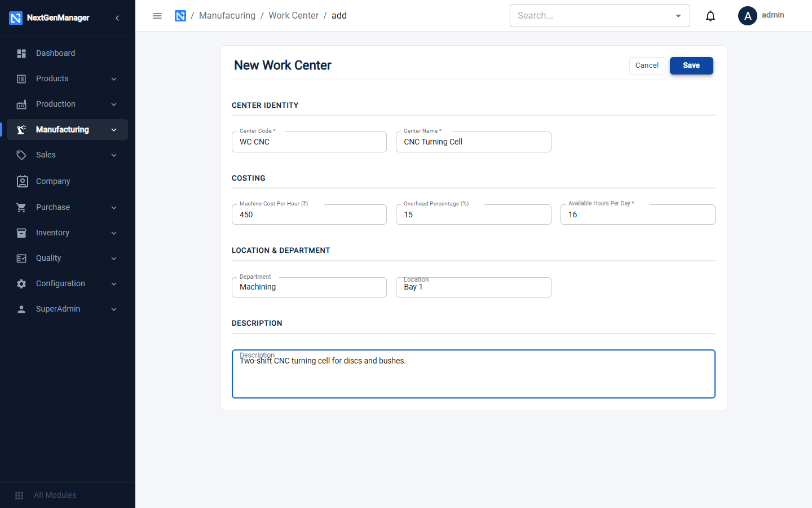812x508 pixels.
Task: Click the NextGenManager logo icon in sidebar
Action: click(16, 18)
